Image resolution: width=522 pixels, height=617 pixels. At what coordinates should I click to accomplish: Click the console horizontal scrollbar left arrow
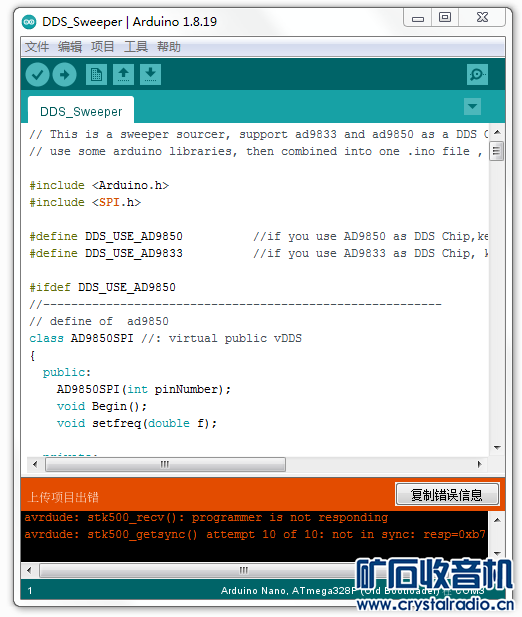tap(29, 570)
